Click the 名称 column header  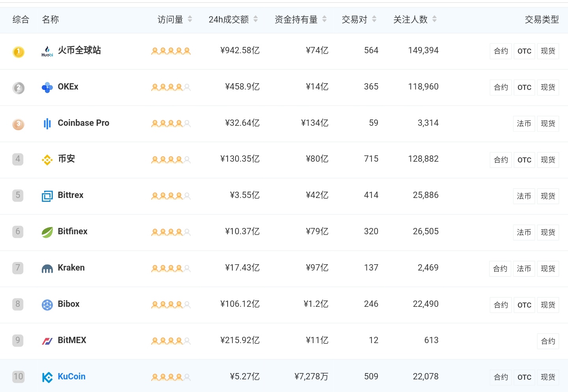[x=50, y=19]
